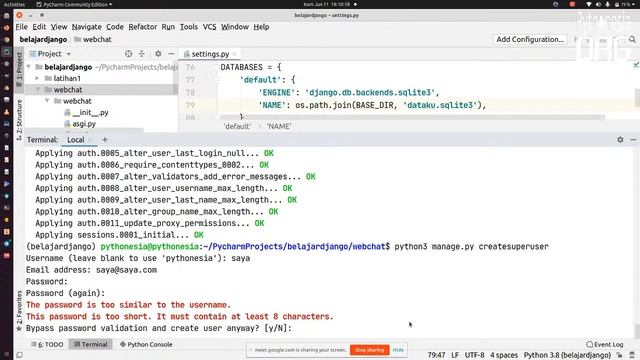Hide the Project panel with minus icon
Screen dimensions: 640x360
coord(171,54)
